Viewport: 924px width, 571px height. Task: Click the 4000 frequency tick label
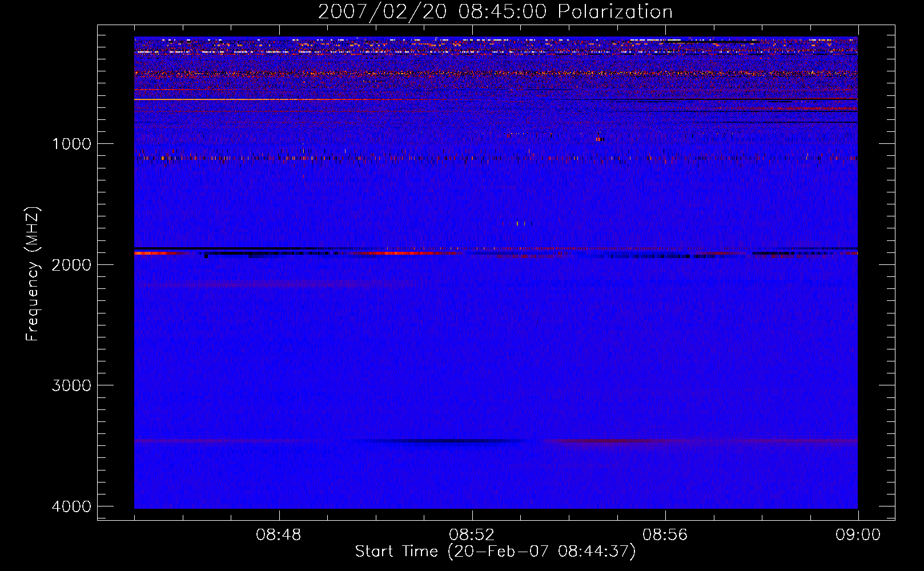click(x=71, y=506)
